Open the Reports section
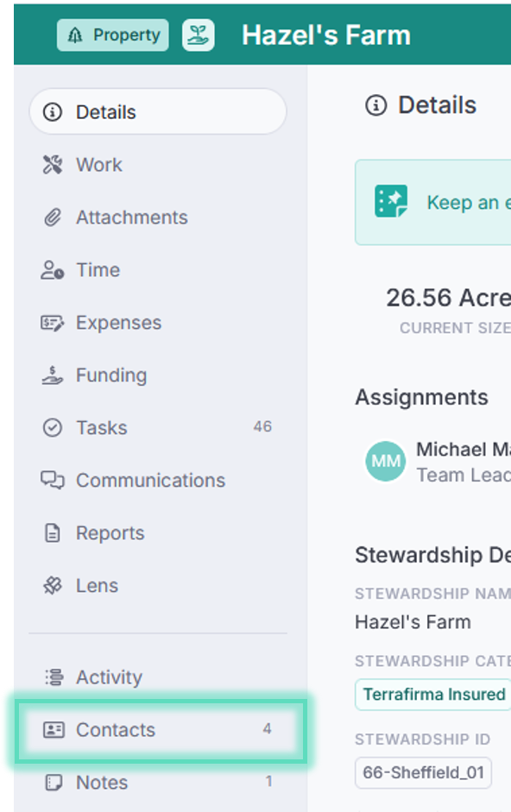The image size is (511, 812). coord(158,533)
